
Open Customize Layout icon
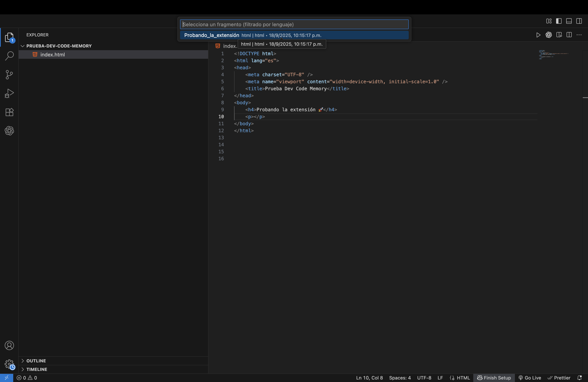[x=549, y=21]
